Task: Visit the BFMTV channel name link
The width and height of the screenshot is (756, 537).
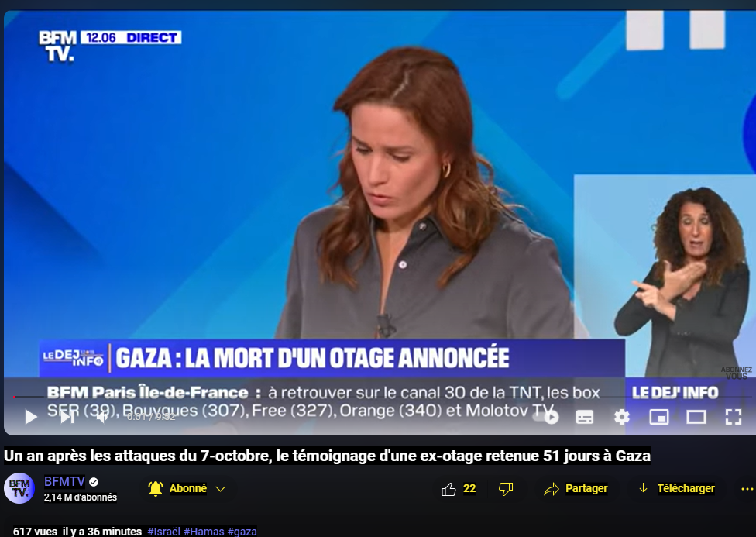Action: point(64,481)
